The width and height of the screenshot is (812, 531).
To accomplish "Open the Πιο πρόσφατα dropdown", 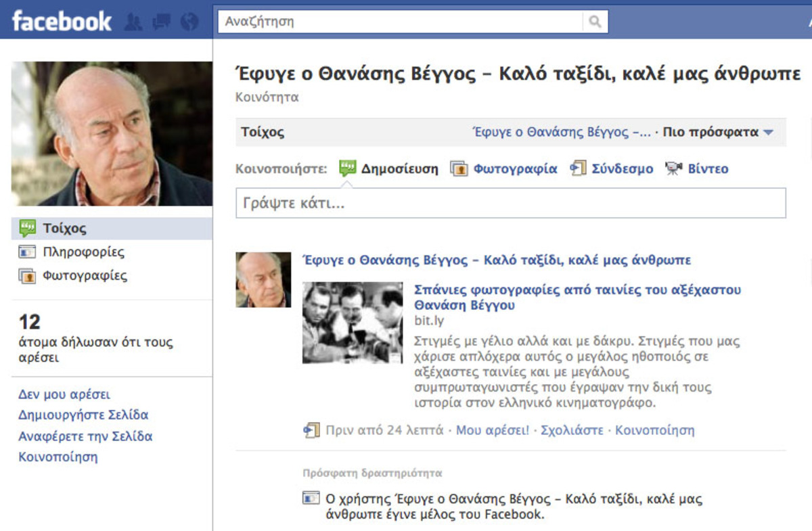I will click(717, 133).
